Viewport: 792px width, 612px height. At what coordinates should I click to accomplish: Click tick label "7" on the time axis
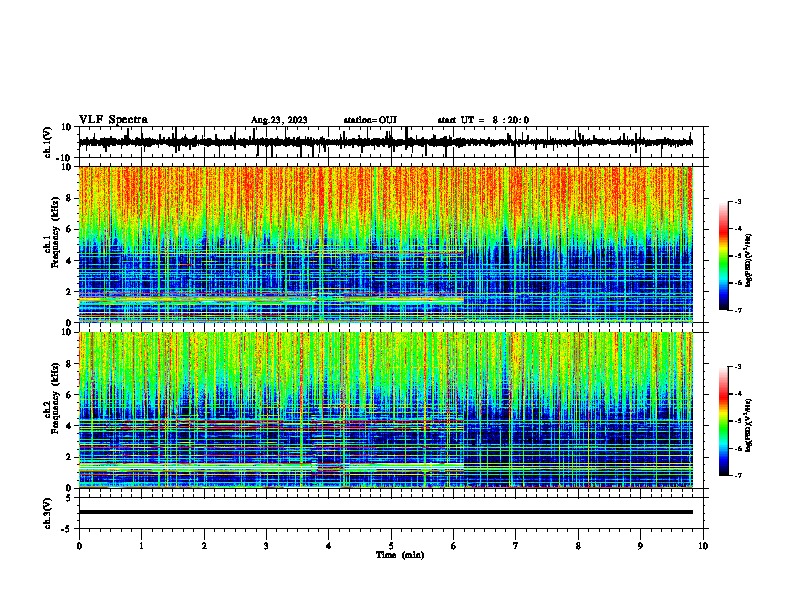(516, 546)
